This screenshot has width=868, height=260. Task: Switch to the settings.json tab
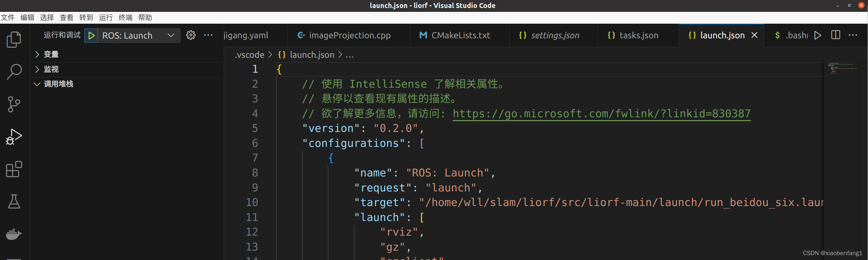point(554,35)
